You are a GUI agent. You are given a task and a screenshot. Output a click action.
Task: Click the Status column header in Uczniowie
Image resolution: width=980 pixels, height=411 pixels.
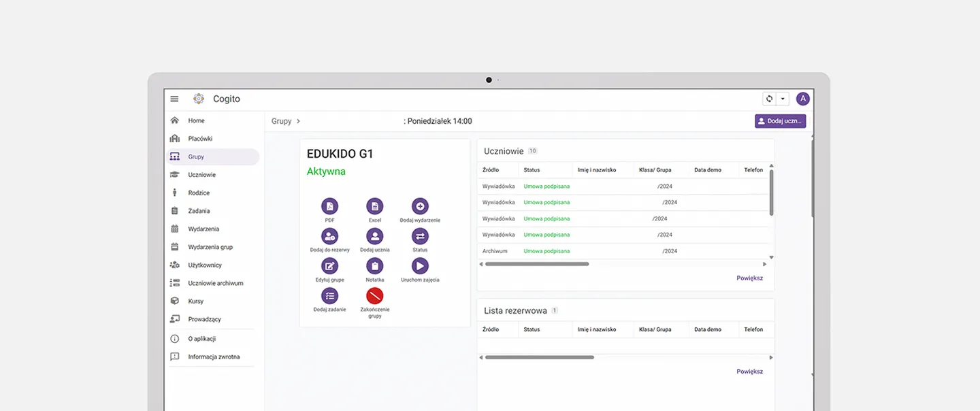(x=532, y=169)
